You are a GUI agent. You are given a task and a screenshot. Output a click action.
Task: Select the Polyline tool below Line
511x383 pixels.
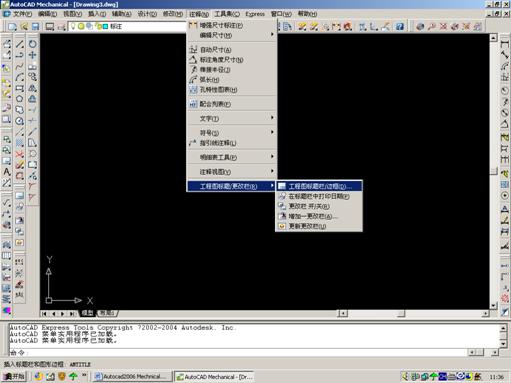coord(20,55)
